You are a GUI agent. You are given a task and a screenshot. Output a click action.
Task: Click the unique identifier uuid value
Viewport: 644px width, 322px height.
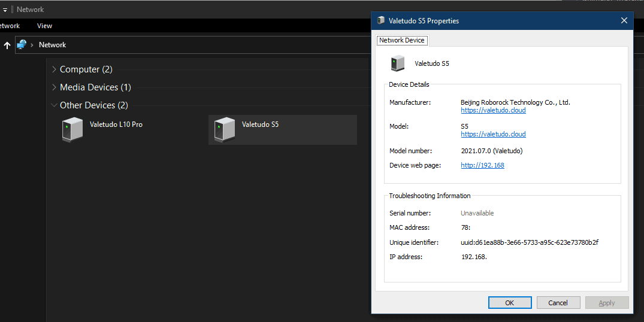[530, 242]
